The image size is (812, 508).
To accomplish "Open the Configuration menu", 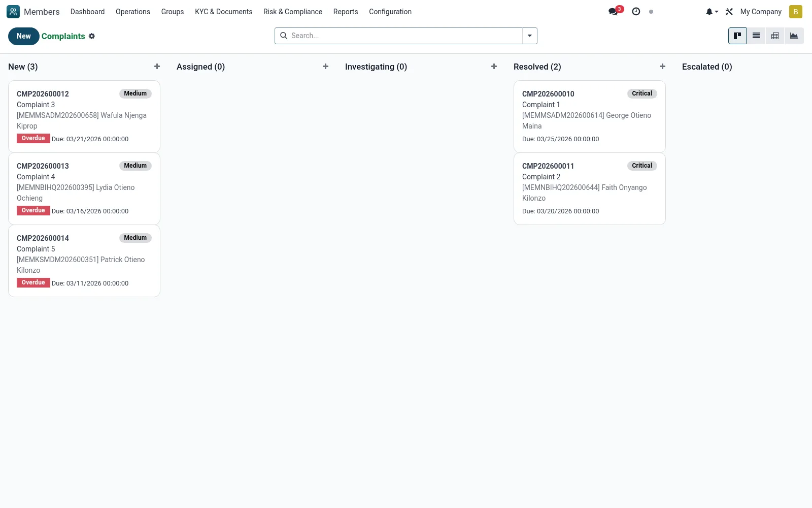I will [390, 12].
